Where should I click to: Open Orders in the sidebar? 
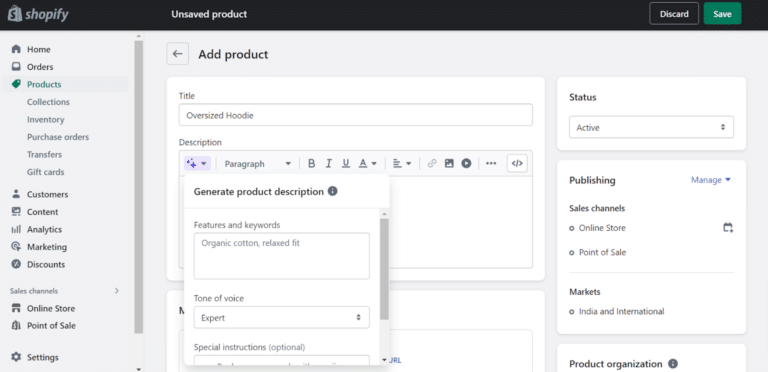click(40, 67)
